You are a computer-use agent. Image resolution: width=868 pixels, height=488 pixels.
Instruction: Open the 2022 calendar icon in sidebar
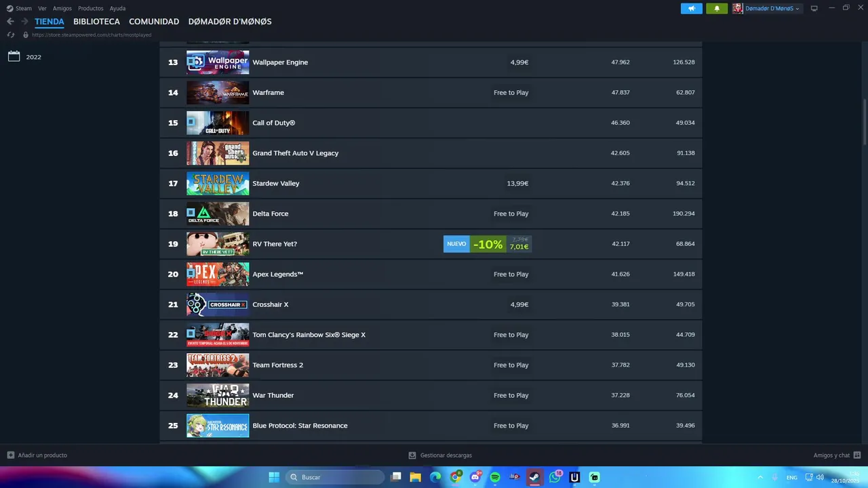(14, 56)
